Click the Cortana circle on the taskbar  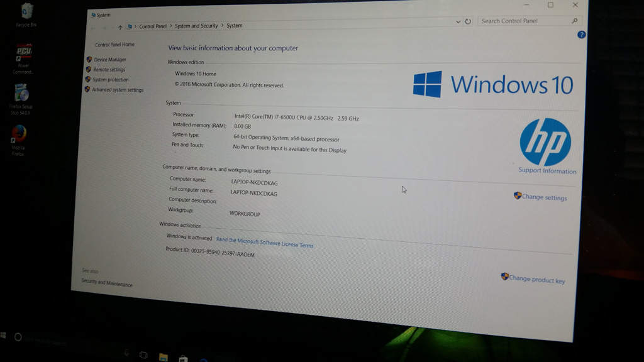point(18,337)
